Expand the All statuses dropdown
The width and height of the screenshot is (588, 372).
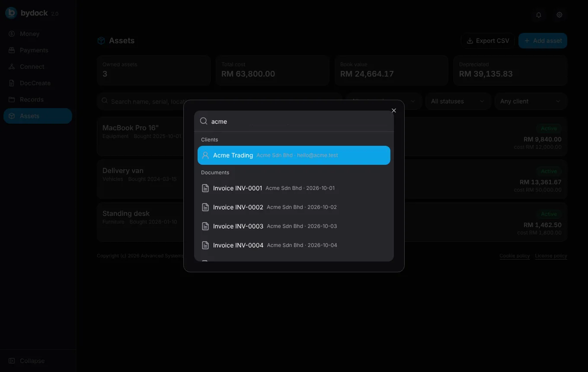point(458,101)
